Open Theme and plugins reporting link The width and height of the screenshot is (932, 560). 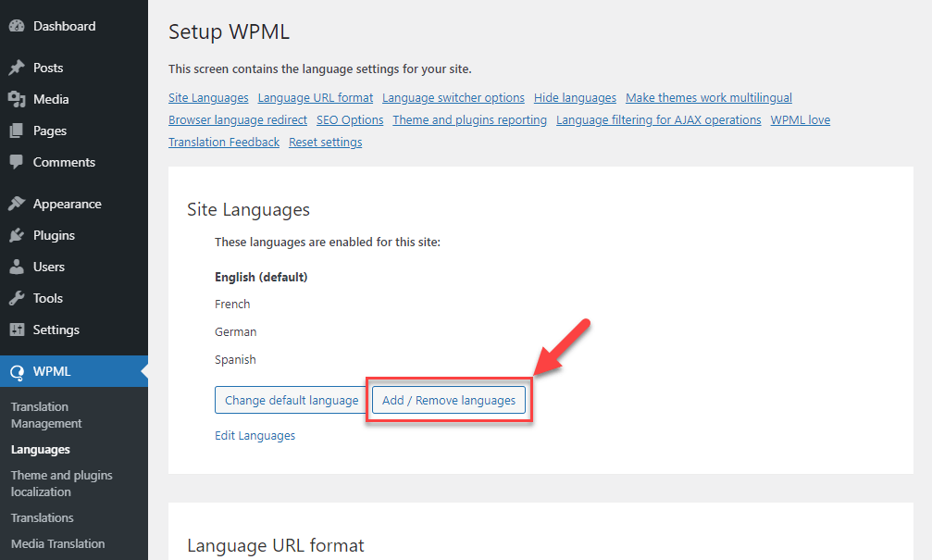pos(469,120)
